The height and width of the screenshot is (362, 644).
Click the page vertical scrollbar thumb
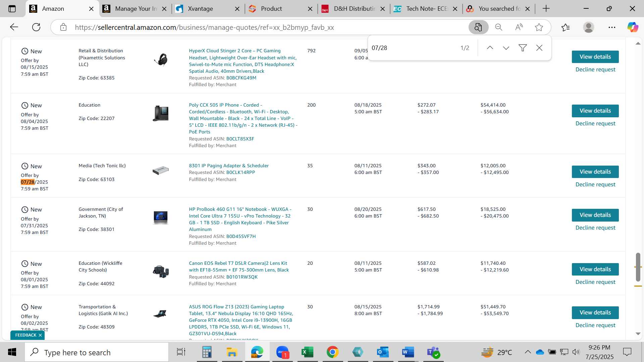(638, 267)
